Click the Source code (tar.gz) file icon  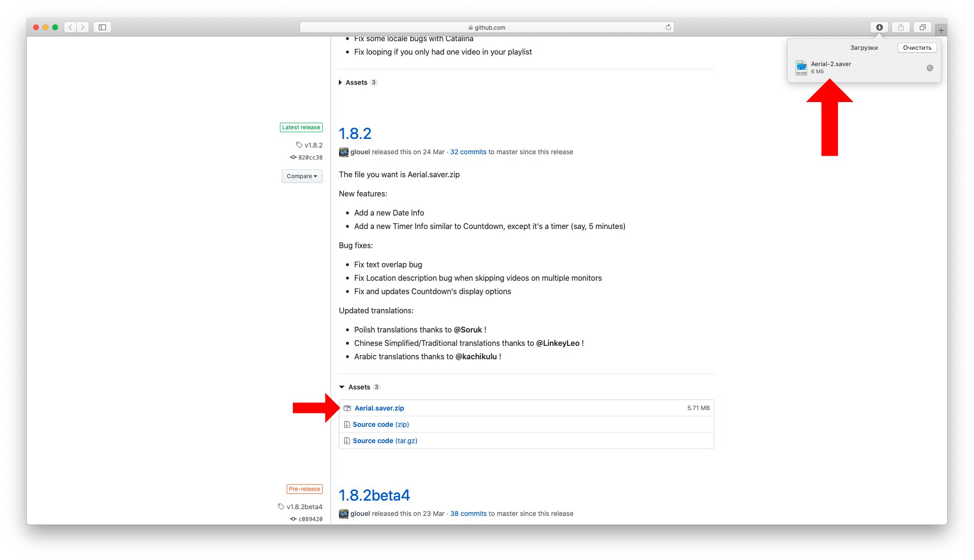tap(347, 441)
